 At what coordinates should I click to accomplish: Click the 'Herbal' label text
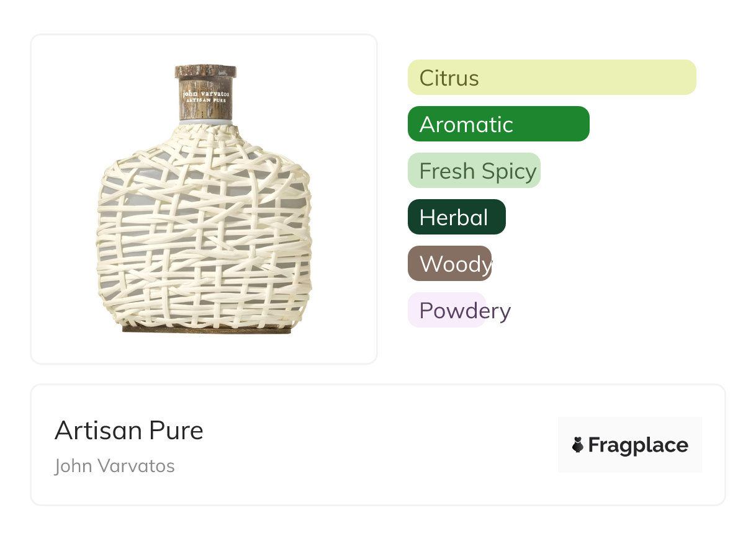tap(454, 217)
